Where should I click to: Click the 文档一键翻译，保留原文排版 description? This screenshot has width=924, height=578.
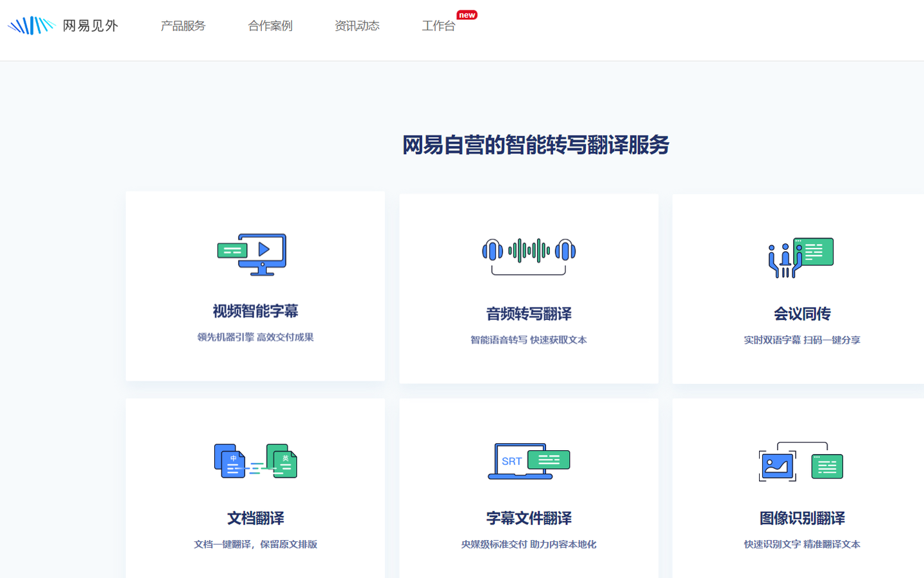(255, 544)
